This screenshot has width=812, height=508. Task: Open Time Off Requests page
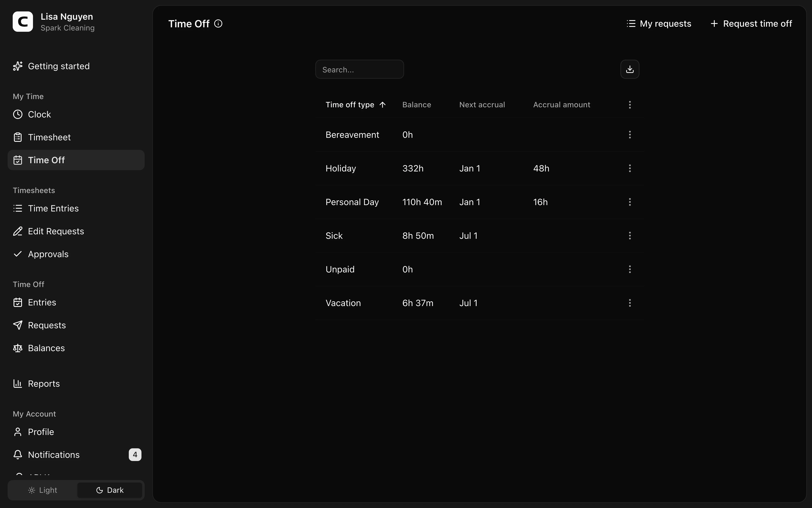76,325
